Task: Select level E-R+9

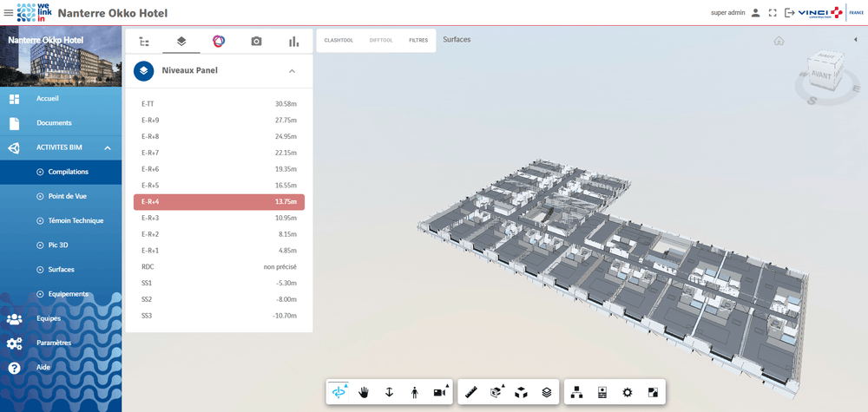Action: 220,120
